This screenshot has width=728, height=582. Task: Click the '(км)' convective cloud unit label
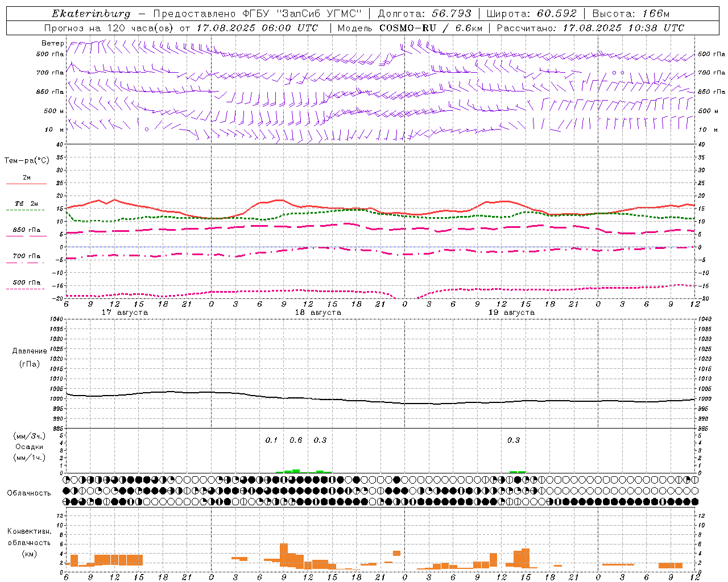29,554
